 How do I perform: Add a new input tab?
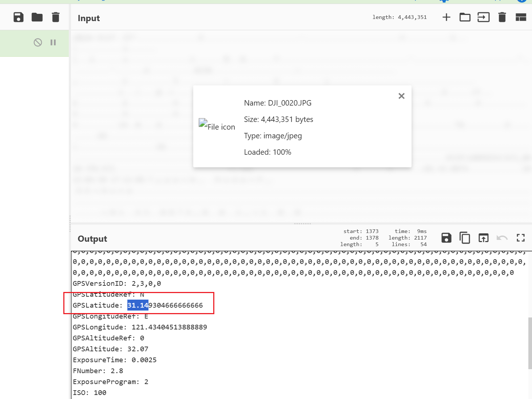point(446,17)
